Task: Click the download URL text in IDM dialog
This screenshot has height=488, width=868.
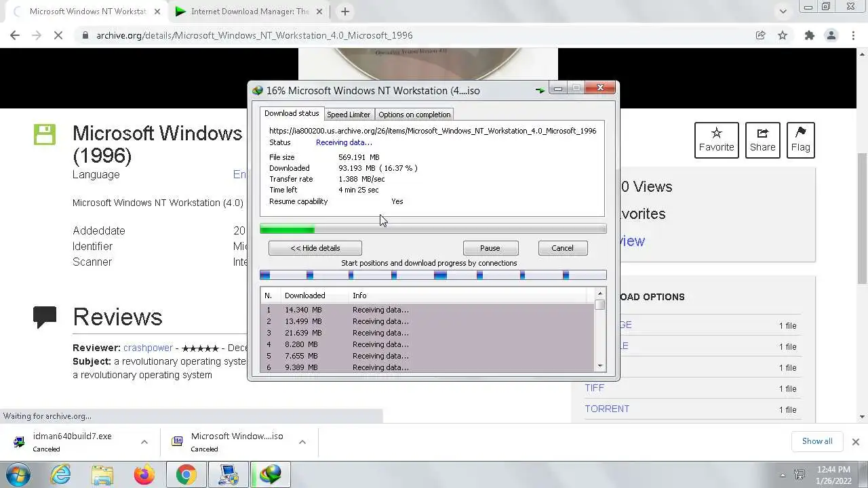Action: (433, 131)
